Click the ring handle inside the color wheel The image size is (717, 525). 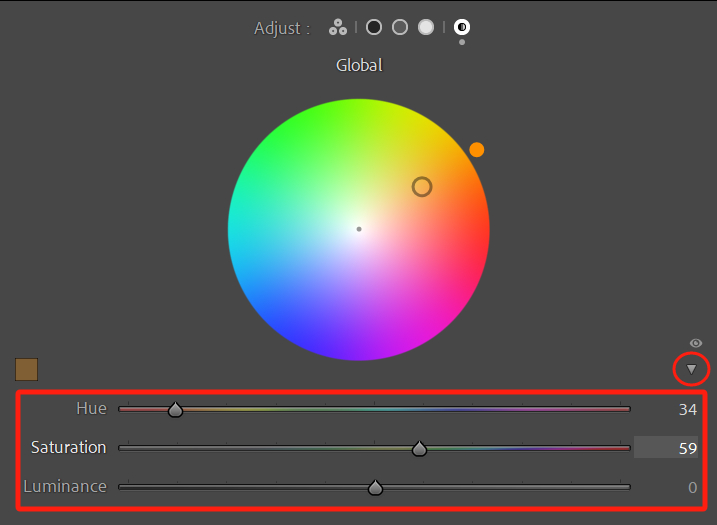click(422, 187)
